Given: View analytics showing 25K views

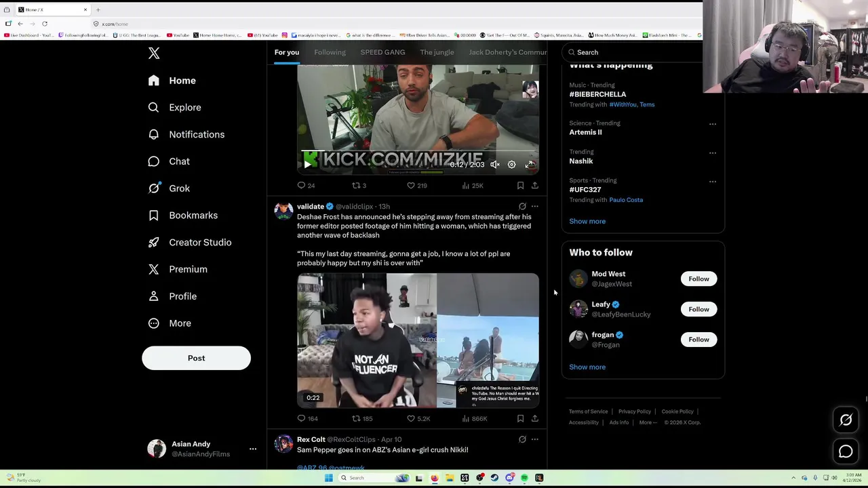Looking at the screenshot, I should pyautogui.click(x=472, y=185).
